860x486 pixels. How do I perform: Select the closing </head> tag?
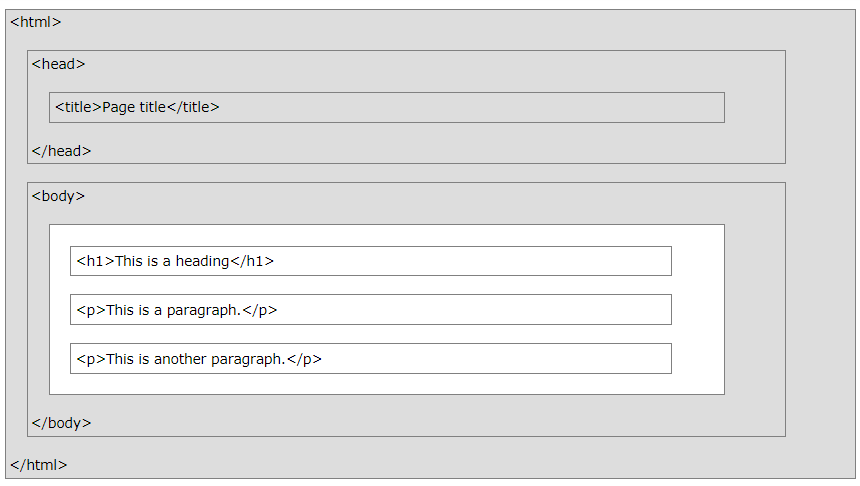(x=61, y=151)
